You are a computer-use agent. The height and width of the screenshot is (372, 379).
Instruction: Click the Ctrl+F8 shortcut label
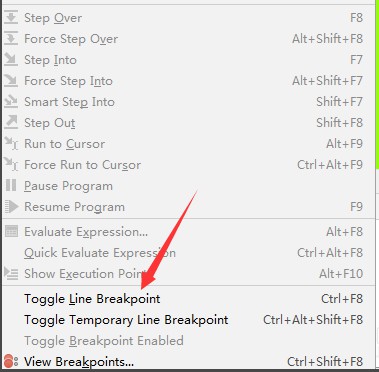point(342,299)
